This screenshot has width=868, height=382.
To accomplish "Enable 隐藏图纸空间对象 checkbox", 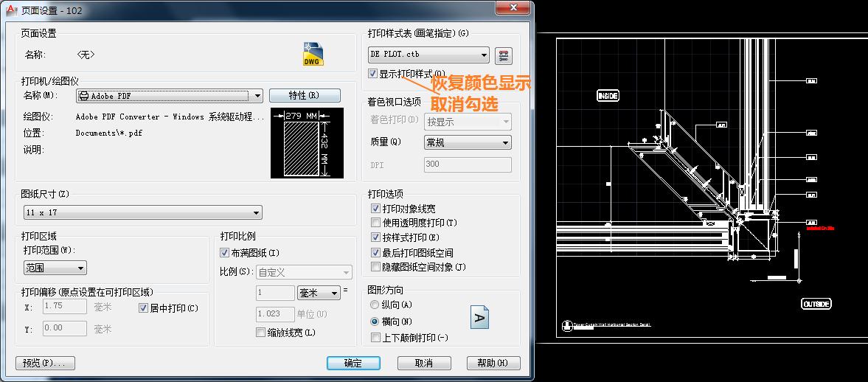I will point(376,267).
